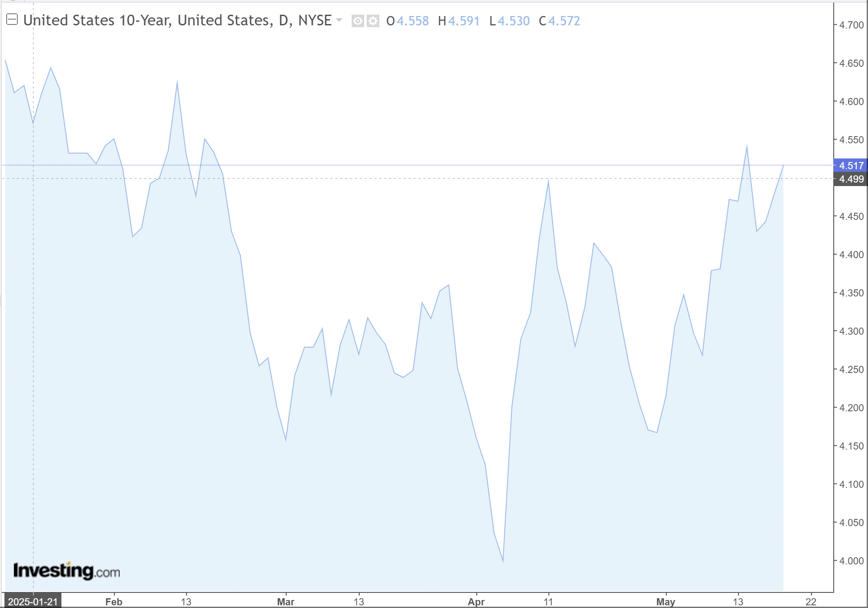Click the Investing.com logo
Image resolution: width=868 pixels, height=608 pixels.
[67, 571]
